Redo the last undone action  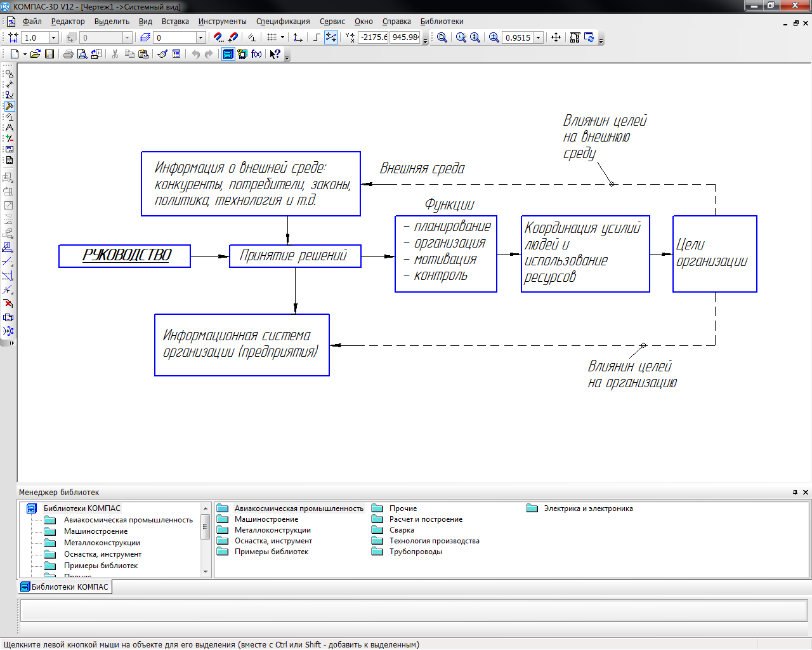209,54
